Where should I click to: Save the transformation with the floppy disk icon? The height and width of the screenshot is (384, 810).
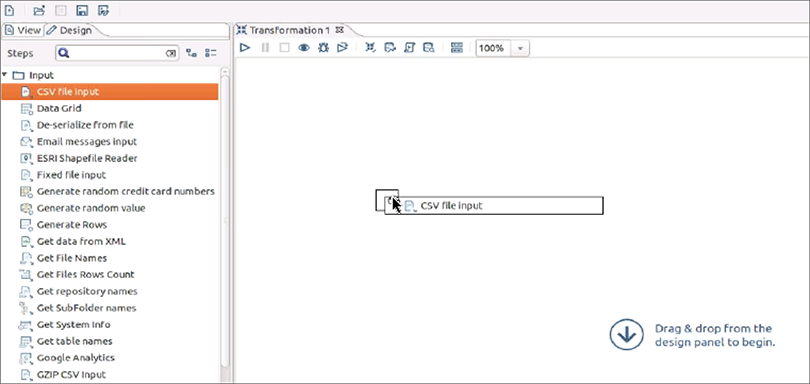[82, 10]
